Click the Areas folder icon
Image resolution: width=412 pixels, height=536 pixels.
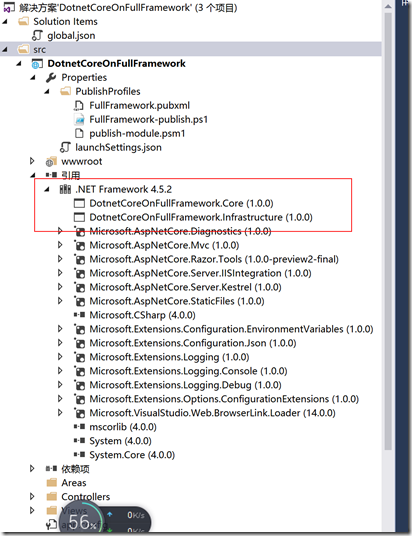point(52,483)
